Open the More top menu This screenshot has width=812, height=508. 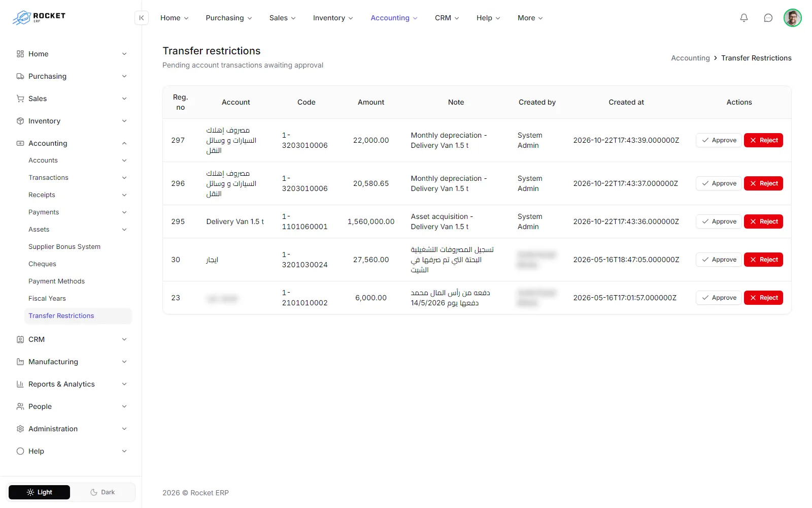530,18
